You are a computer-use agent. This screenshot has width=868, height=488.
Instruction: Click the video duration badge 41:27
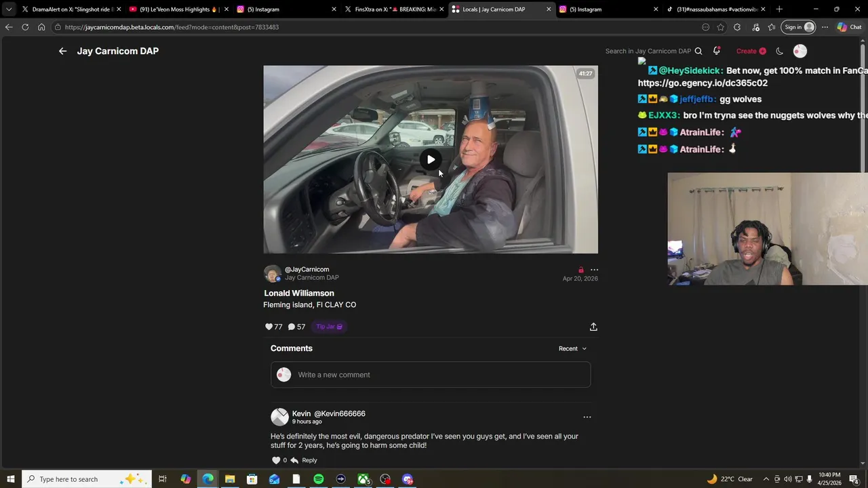pos(585,73)
